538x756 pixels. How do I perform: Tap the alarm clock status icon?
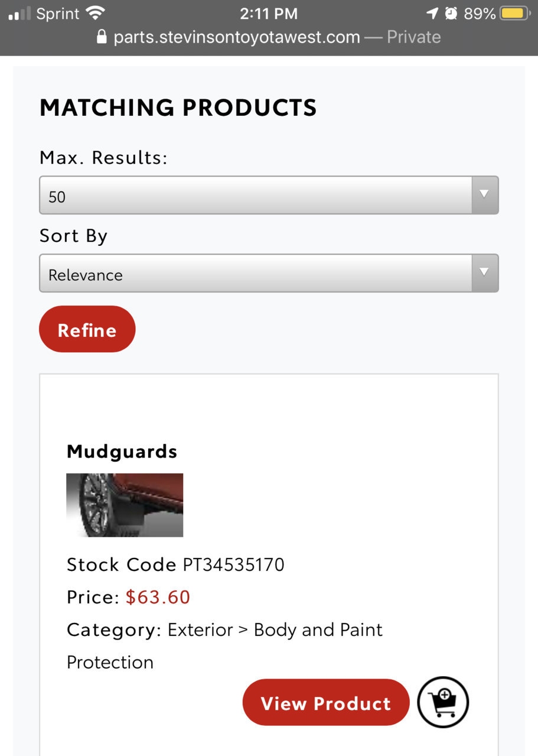pos(451,13)
